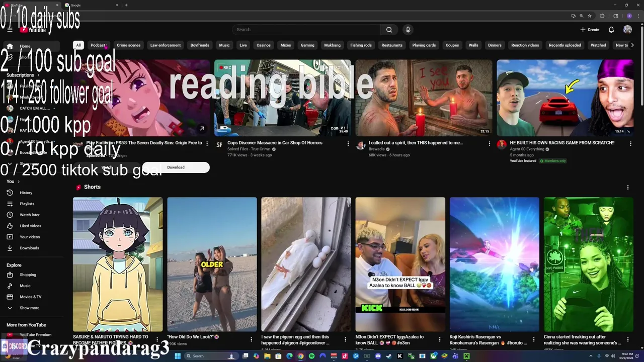The image size is (644, 362).
Task: Select the Gaming chip
Action: 307,45
